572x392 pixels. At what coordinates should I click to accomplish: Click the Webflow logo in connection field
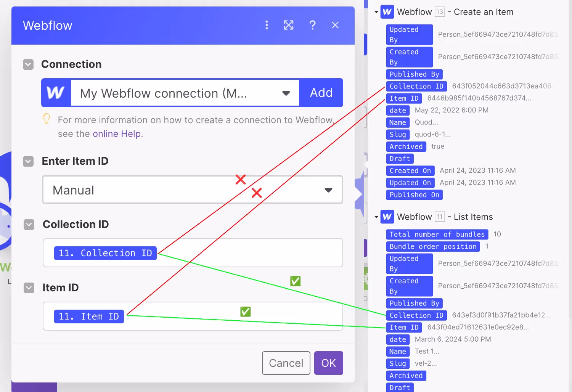(56, 93)
